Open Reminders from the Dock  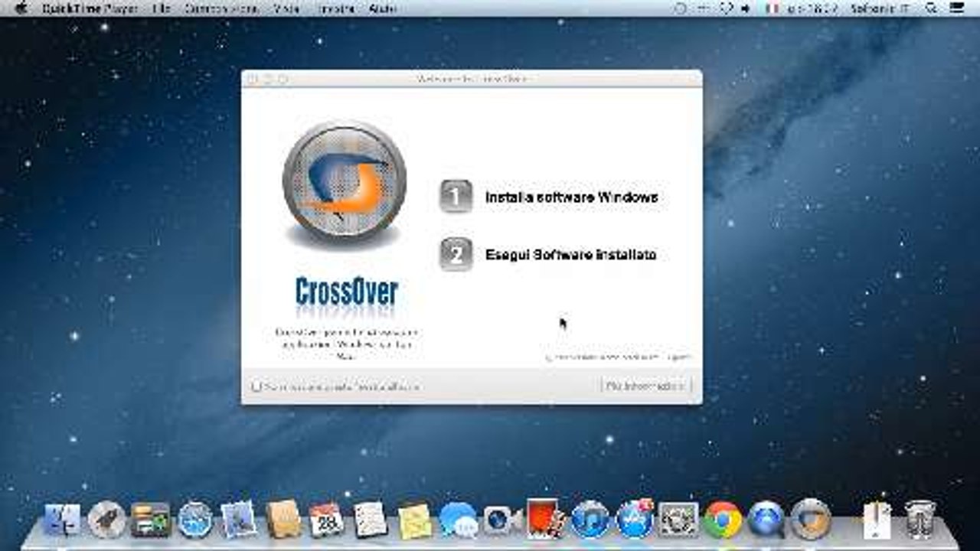(371, 520)
